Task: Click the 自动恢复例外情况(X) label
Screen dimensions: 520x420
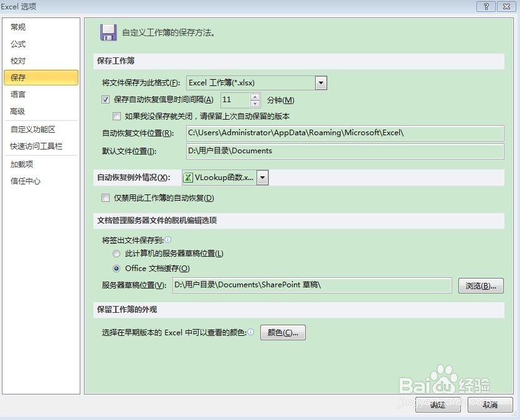Action: coord(133,178)
